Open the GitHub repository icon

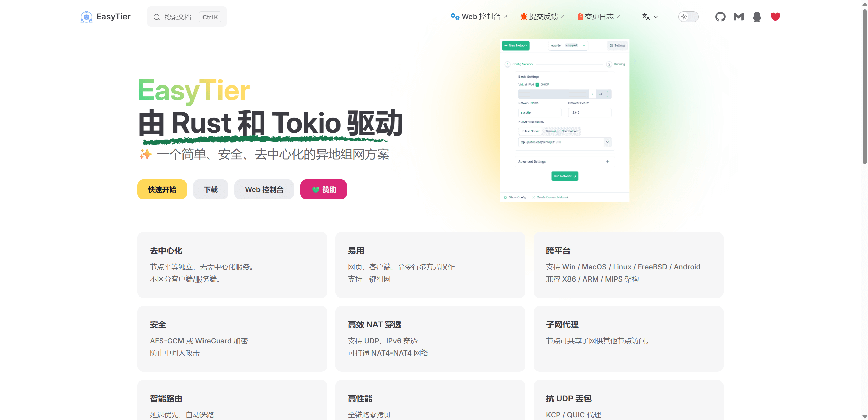(720, 17)
